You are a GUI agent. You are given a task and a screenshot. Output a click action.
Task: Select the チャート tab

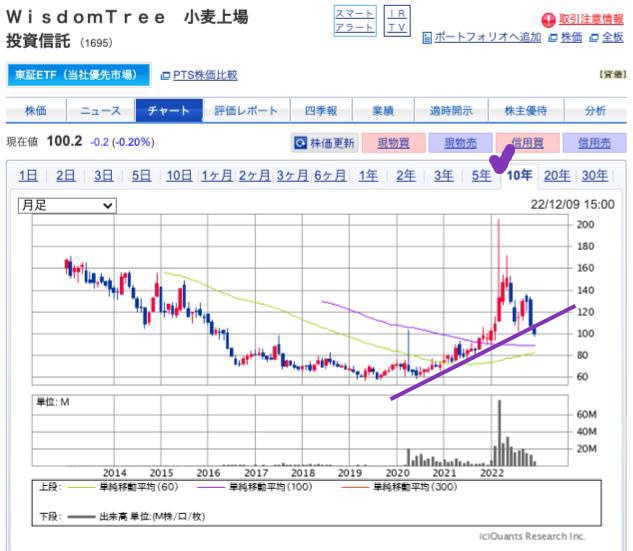click(169, 110)
